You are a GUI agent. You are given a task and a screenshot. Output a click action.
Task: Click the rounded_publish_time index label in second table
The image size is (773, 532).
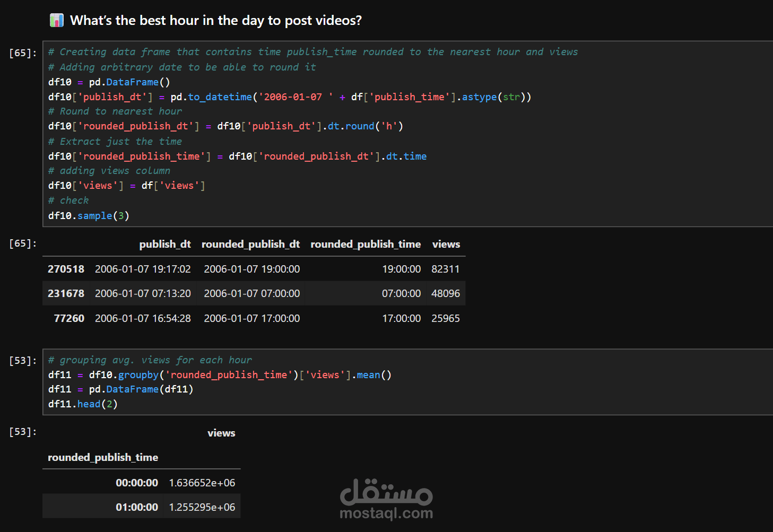point(103,457)
